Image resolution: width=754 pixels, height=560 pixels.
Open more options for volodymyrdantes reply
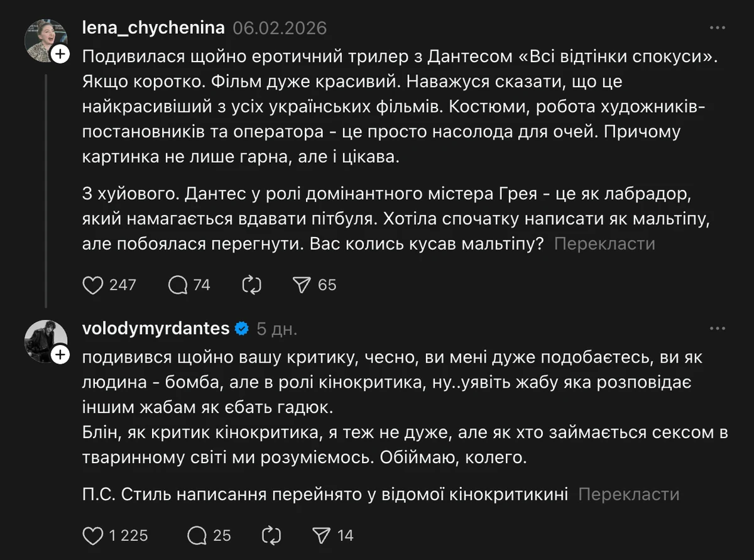coord(717,329)
